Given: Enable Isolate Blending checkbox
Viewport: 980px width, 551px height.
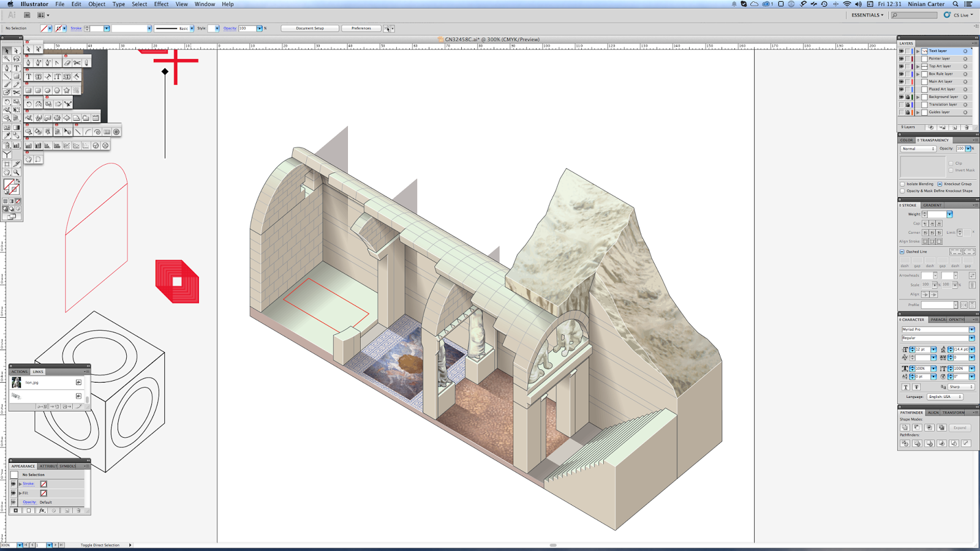Looking at the screenshot, I should tap(902, 184).
